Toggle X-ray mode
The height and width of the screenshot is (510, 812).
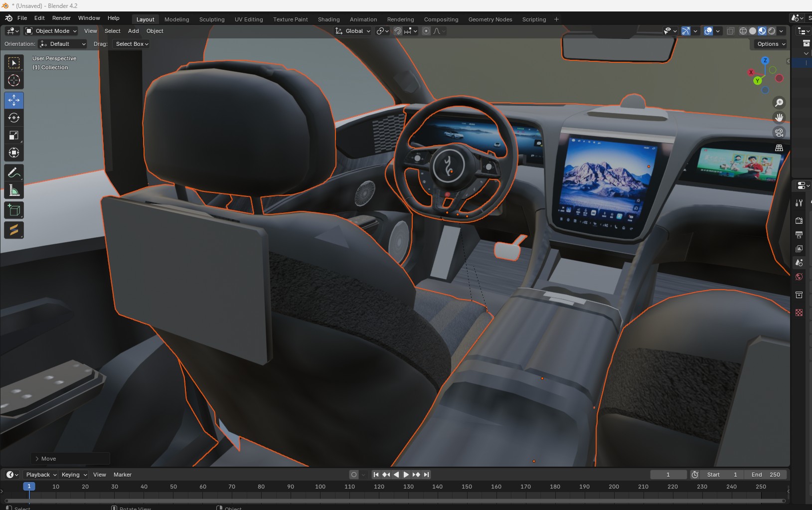pyautogui.click(x=730, y=31)
